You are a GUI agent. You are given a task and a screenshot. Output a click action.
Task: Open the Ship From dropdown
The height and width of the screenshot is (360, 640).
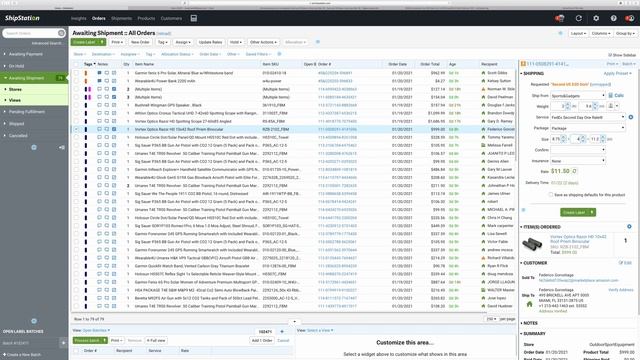pos(578,95)
